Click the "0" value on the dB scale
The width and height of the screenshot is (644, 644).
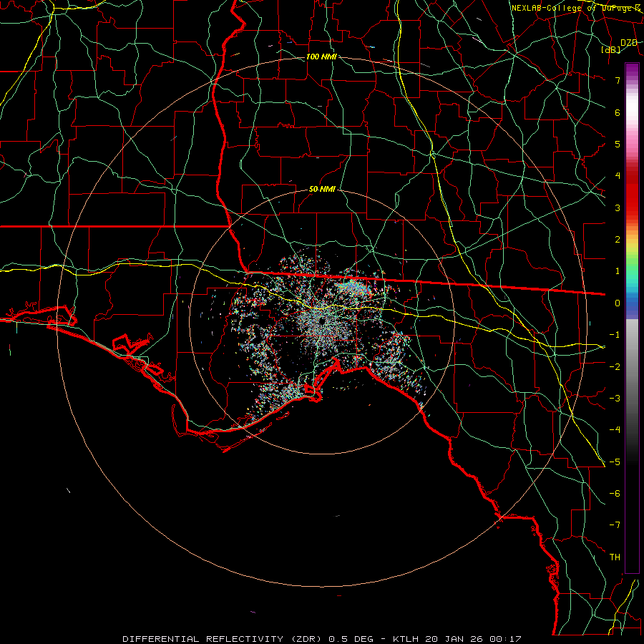pos(618,303)
